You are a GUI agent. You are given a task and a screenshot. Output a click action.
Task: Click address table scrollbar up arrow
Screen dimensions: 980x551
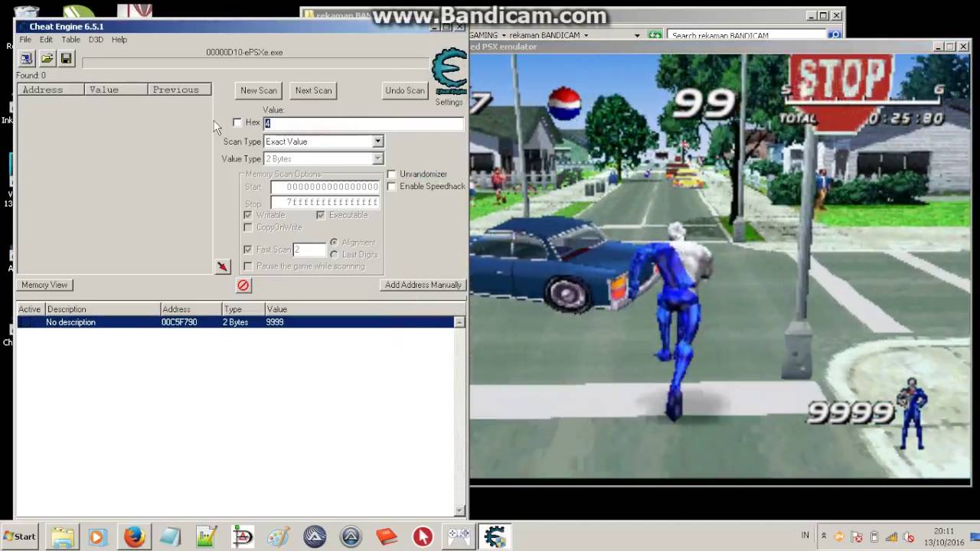(459, 322)
